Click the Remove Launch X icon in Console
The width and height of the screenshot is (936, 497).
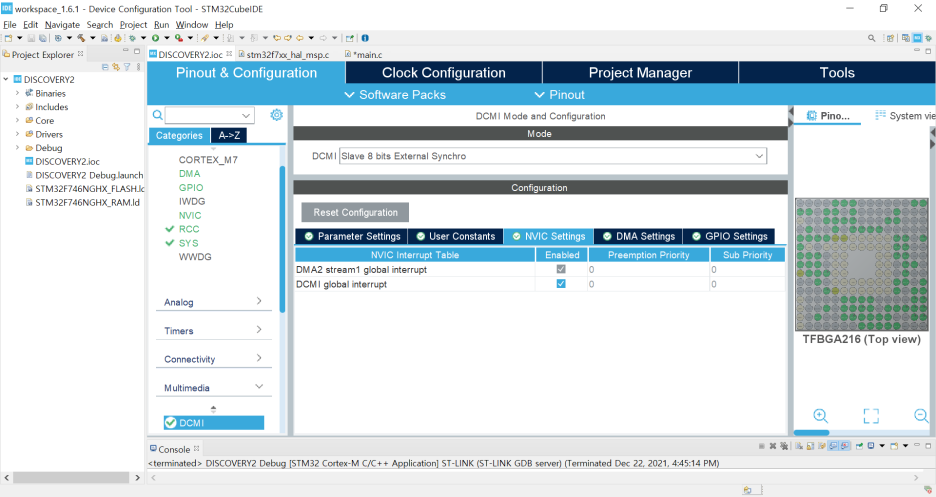[x=772, y=446]
